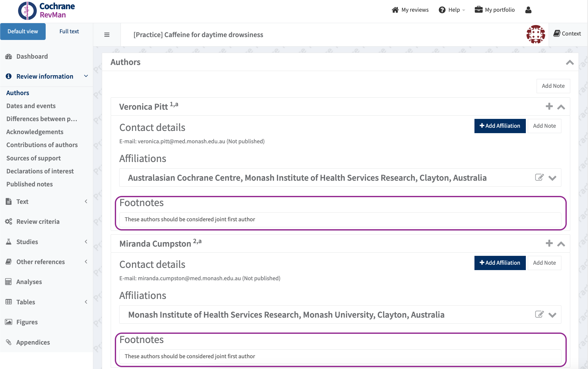Click the red circular review group logo
Screen dimensions: 588x369
coord(536,34)
